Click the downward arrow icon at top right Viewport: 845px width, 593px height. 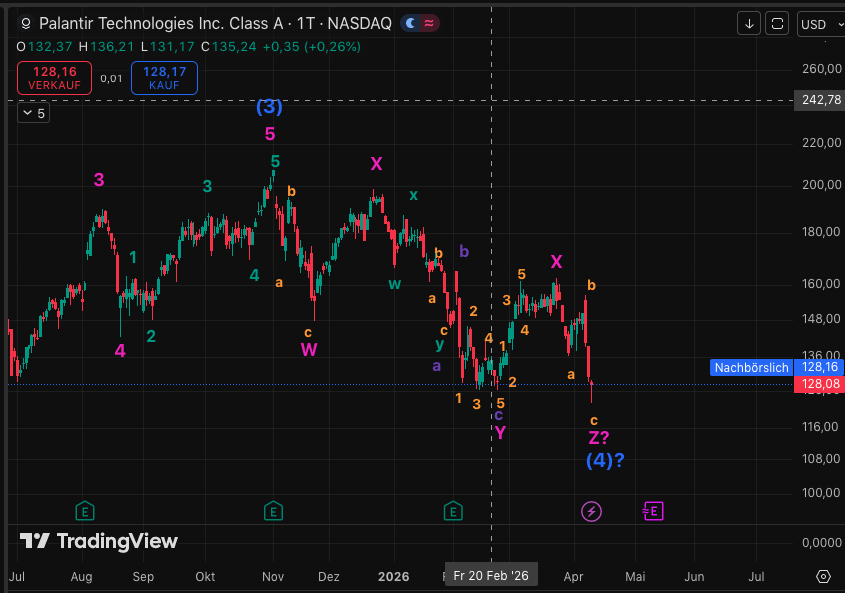pyautogui.click(x=749, y=23)
